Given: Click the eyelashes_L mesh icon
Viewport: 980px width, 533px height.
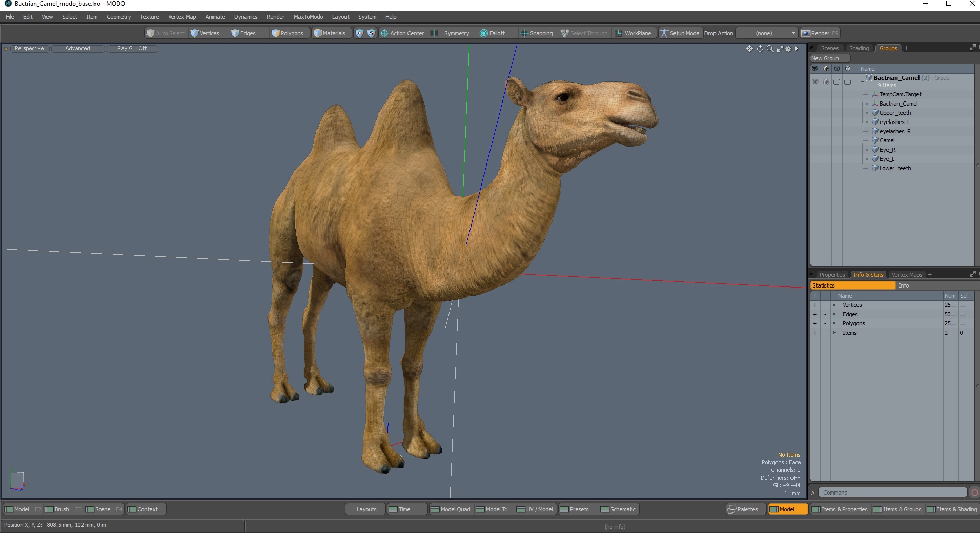Looking at the screenshot, I should (x=875, y=122).
